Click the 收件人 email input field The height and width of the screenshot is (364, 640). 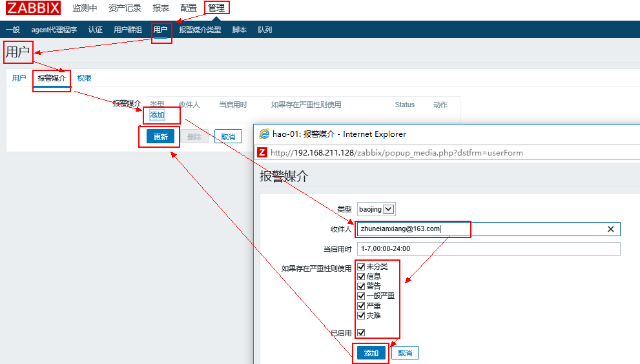[x=489, y=229]
